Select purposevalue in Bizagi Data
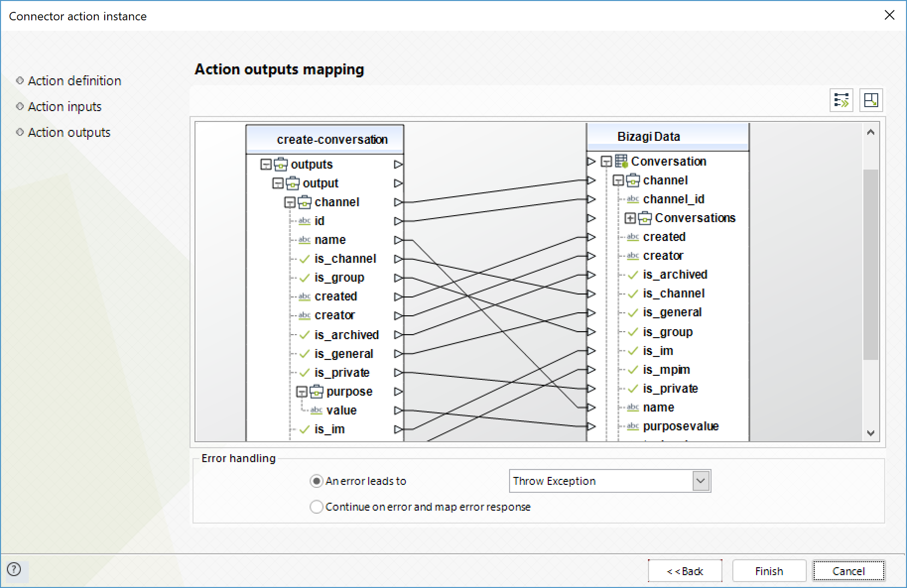The width and height of the screenshot is (907, 588). click(681, 426)
